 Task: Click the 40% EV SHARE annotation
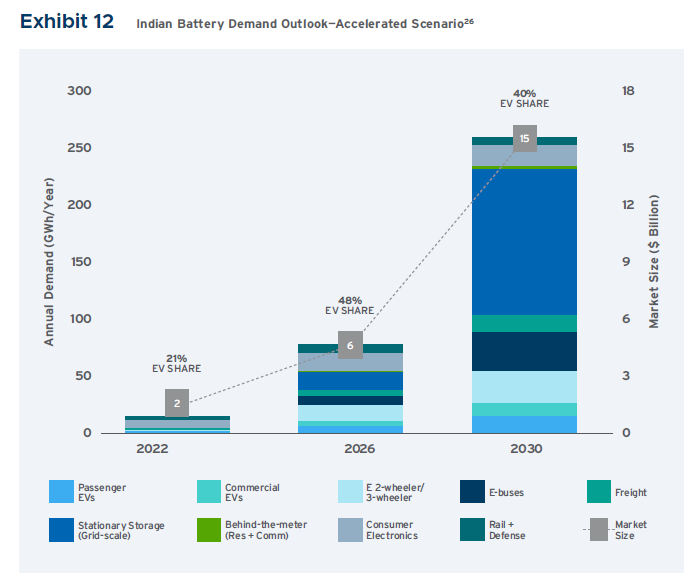click(x=524, y=98)
